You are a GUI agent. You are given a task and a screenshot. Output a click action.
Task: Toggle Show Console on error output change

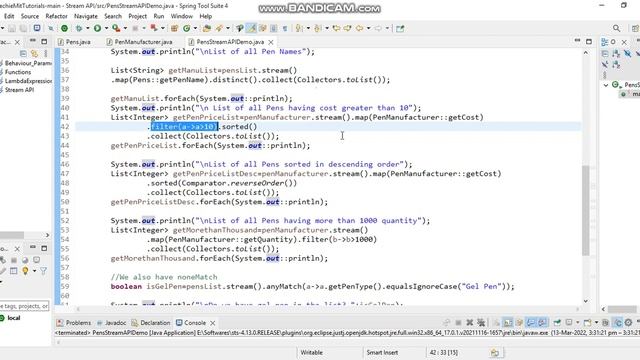point(542,322)
